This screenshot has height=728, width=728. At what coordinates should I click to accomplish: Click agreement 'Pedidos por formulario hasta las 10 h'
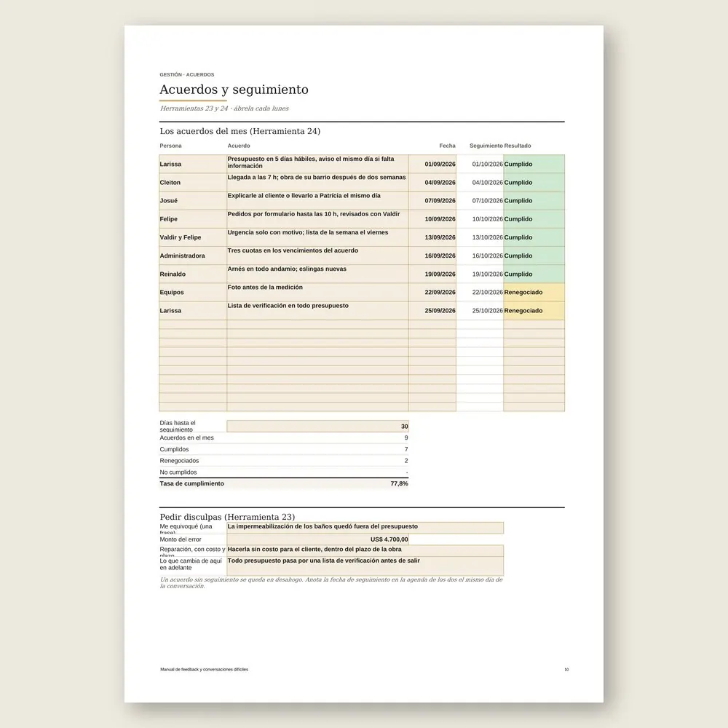[317, 218]
